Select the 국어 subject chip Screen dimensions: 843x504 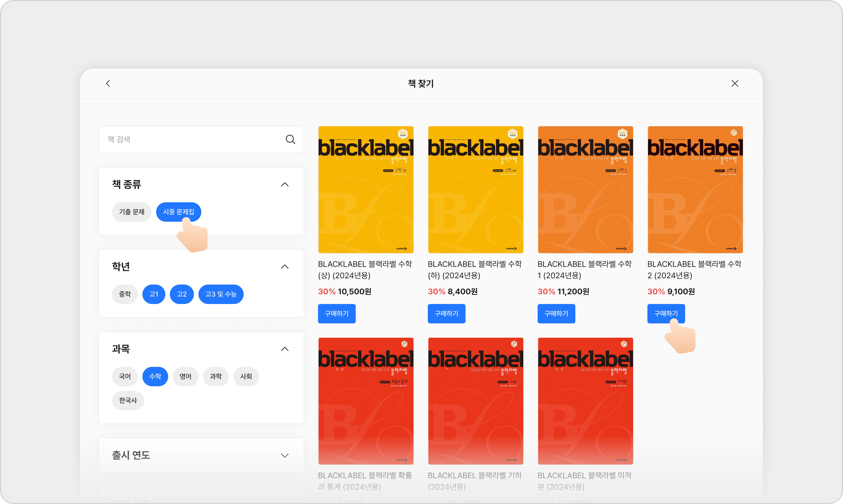pyautogui.click(x=125, y=376)
